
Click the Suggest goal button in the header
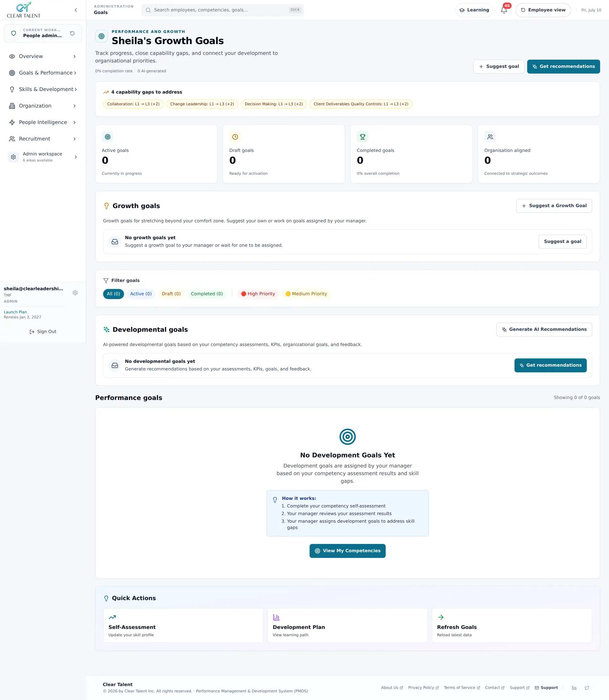coord(499,67)
